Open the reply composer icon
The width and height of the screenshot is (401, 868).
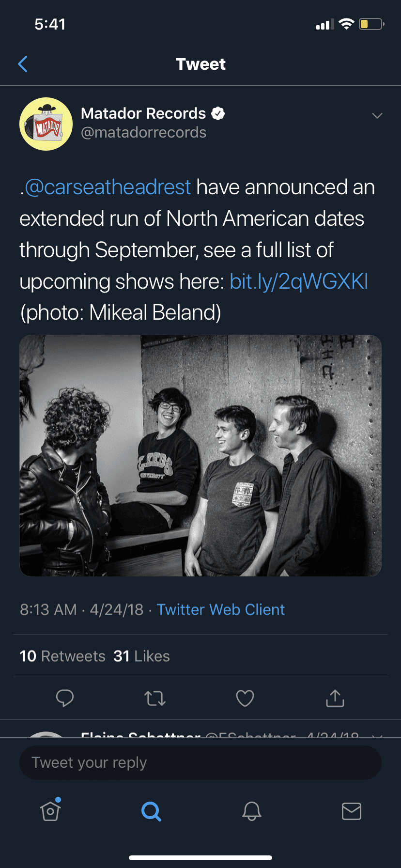tap(65, 698)
